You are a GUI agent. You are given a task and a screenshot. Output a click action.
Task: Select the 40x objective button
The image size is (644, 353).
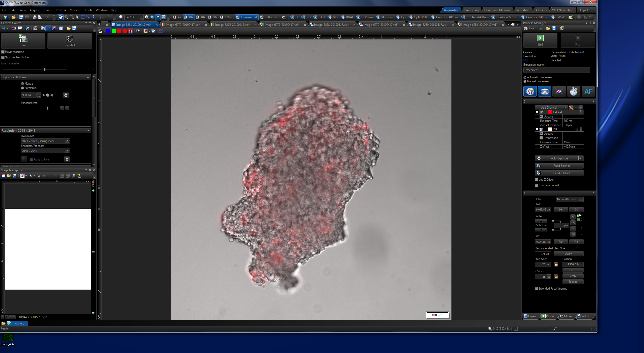coord(201,17)
